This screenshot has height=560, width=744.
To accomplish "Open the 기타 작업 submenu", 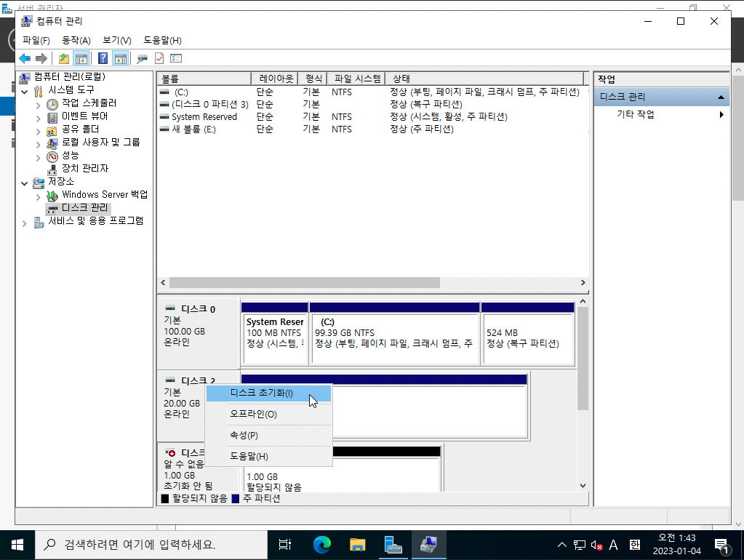I will click(661, 114).
